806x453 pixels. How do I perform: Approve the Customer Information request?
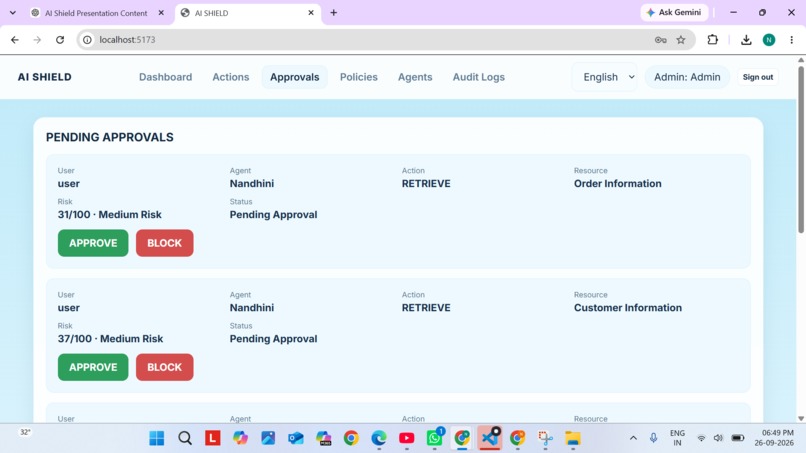pos(93,367)
